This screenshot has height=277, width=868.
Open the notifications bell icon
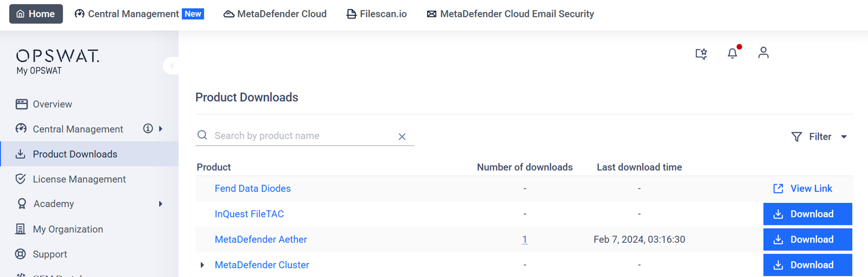(x=732, y=53)
